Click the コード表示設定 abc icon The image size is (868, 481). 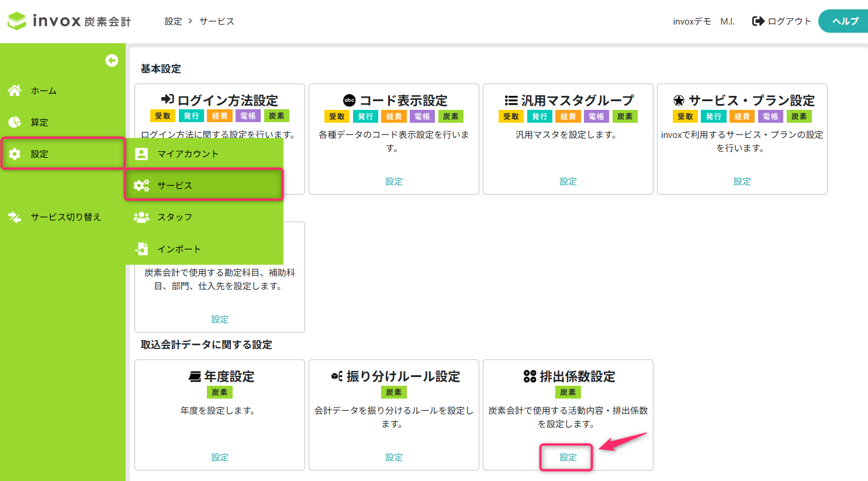click(x=350, y=100)
